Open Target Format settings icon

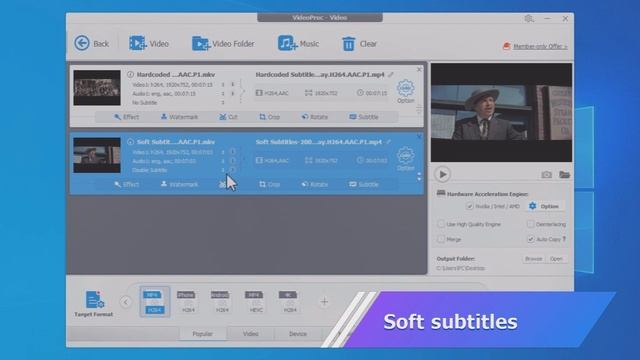tap(94, 304)
